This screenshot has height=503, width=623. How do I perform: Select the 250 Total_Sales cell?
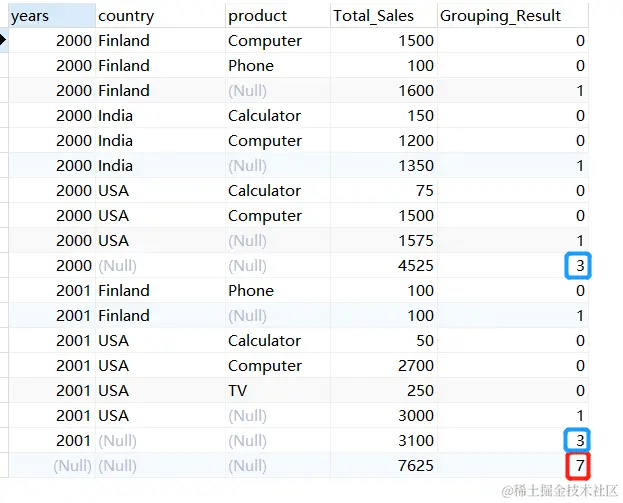pyautogui.click(x=384, y=391)
